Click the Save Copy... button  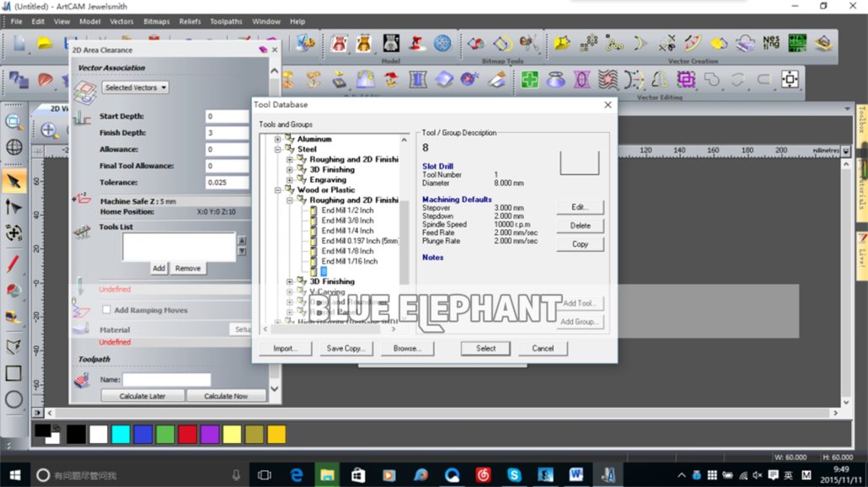coord(346,348)
